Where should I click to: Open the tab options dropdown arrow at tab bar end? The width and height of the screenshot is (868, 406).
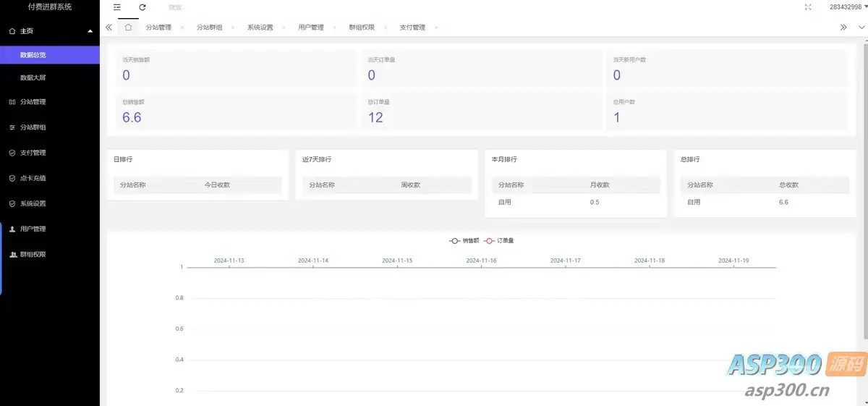coord(861,28)
